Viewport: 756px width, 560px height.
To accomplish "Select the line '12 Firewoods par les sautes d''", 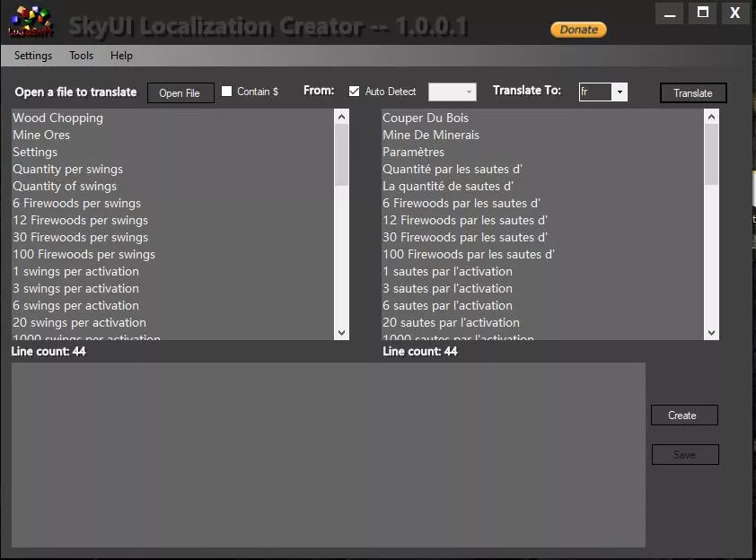I will tap(465, 220).
